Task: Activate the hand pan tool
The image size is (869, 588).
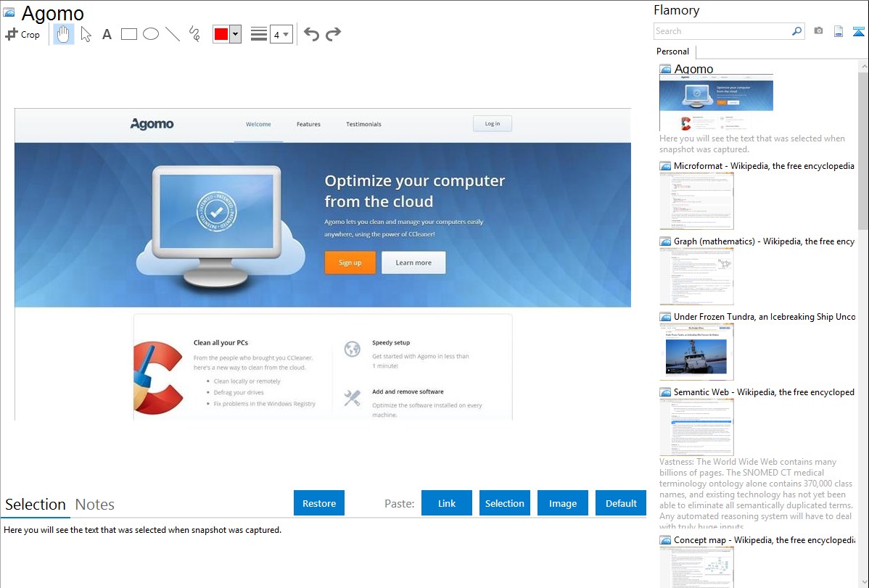Action: [63, 34]
